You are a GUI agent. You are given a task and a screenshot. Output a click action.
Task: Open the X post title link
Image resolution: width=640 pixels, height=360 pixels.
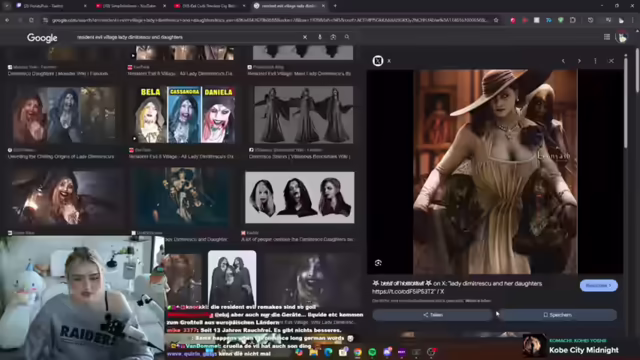[x=457, y=287]
